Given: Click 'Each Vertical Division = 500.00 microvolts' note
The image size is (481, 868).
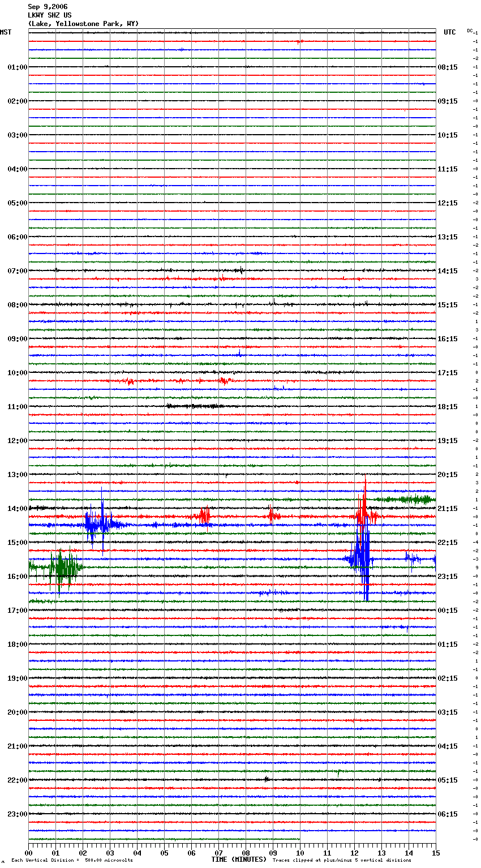Looking at the screenshot, I should pos(72,860).
